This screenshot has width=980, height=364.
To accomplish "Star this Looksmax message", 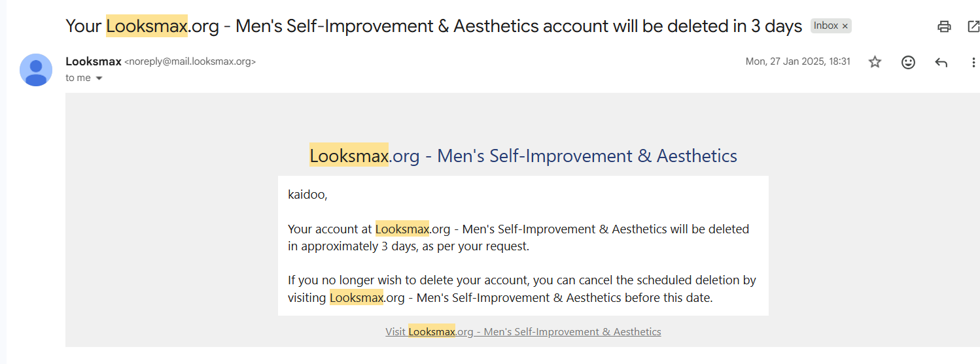I will 875,62.
